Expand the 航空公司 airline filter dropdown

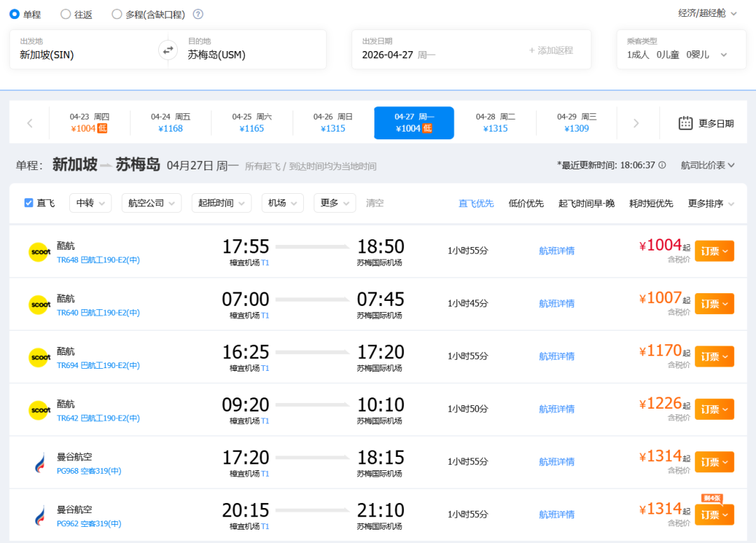(151, 203)
